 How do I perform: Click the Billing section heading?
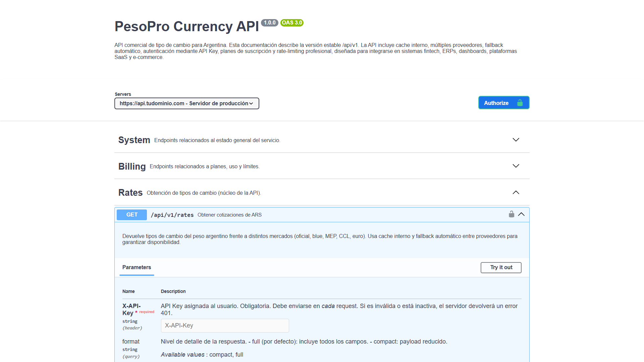pos(132,167)
